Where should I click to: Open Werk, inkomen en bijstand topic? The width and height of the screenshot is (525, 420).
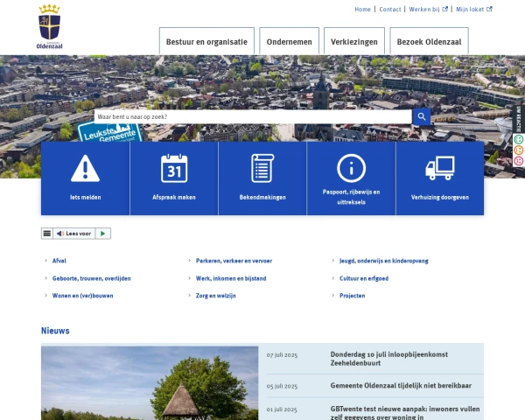click(x=231, y=278)
